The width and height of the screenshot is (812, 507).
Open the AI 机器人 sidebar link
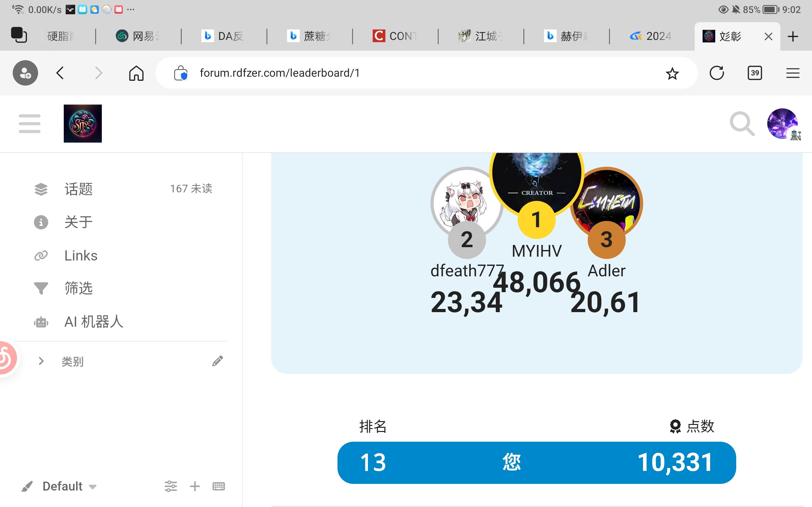tap(94, 322)
